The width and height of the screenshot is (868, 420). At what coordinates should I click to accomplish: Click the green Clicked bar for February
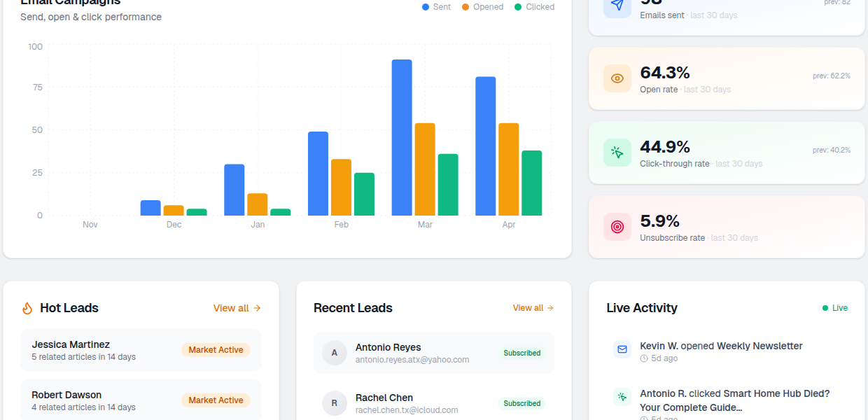point(364,194)
